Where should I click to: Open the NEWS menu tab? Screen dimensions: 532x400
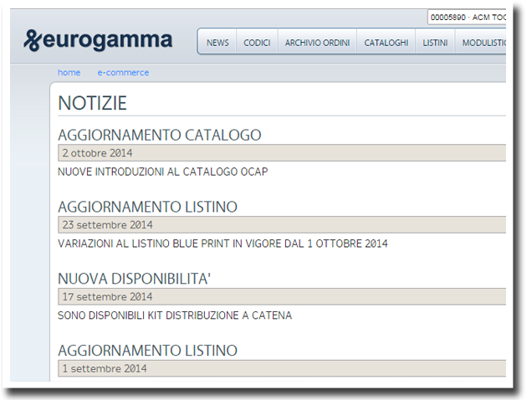pos(217,43)
